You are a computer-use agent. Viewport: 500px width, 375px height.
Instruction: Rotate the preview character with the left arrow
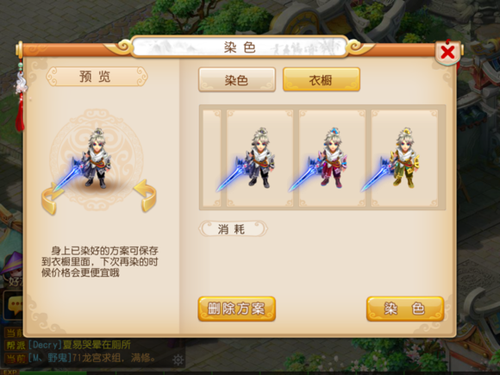pos(51,199)
